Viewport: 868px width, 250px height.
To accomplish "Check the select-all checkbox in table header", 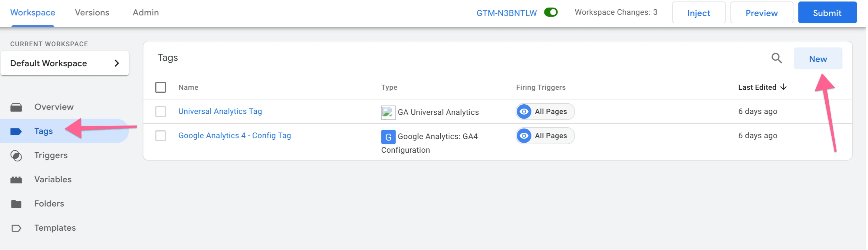I will click(x=160, y=87).
